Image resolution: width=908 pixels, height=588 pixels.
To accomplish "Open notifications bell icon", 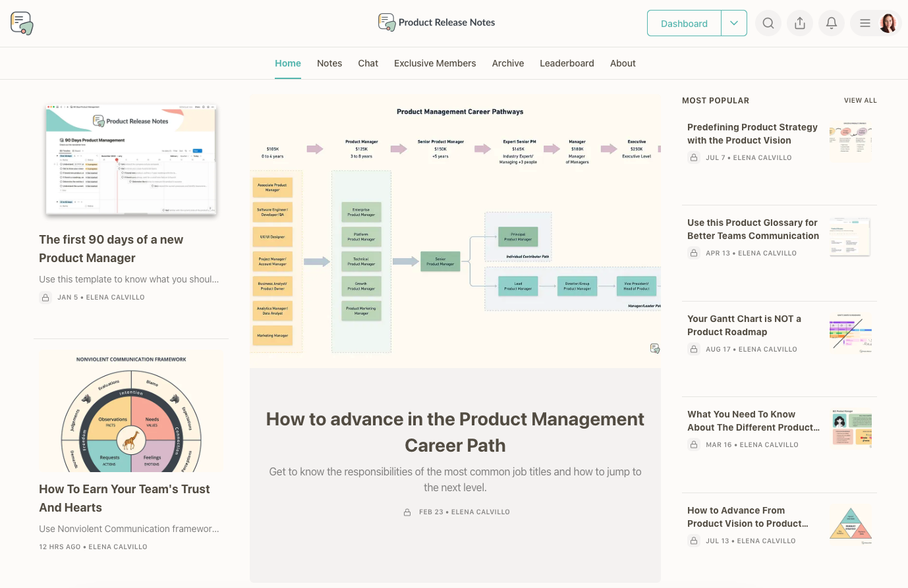I will pyautogui.click(x=832, y=23).
